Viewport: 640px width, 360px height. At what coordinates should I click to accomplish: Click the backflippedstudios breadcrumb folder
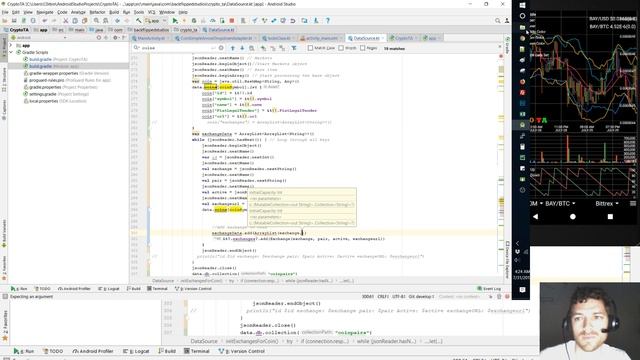point(149,30)
